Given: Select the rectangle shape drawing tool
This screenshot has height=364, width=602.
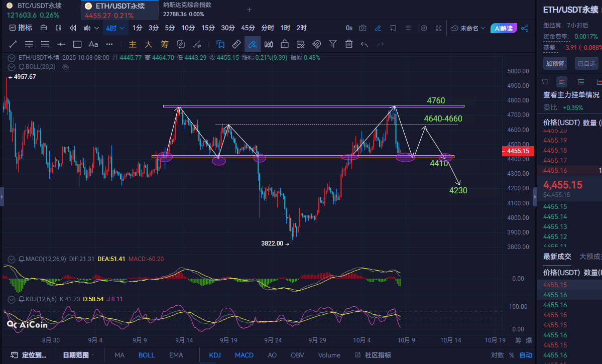Looking at the screenshot, I should (x=77, y=44).
